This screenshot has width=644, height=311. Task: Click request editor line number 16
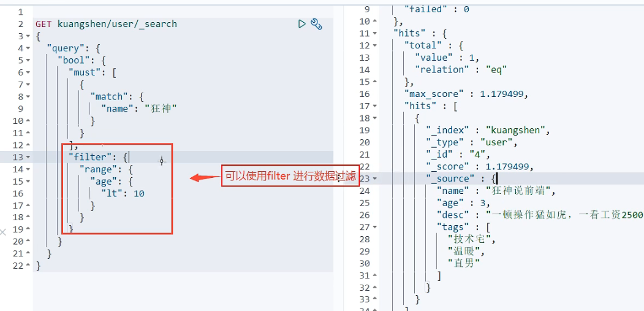(18, 193)
